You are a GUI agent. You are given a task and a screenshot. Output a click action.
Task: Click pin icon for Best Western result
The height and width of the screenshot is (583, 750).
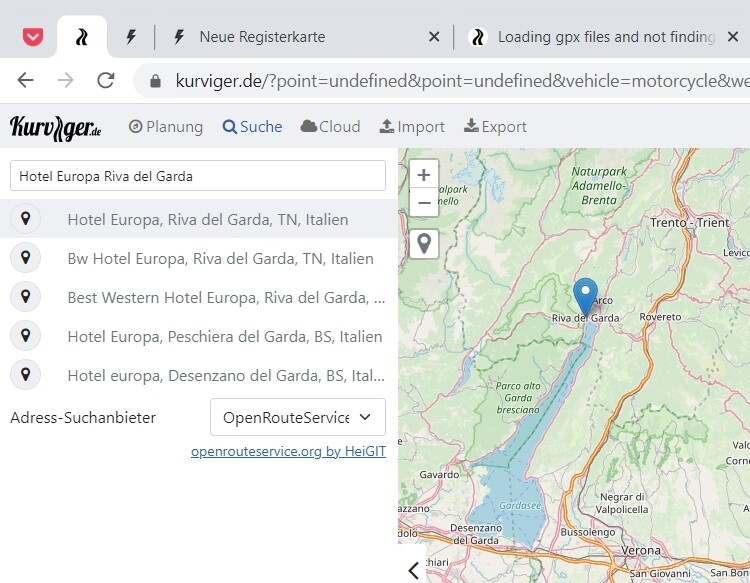coord(26,297)
